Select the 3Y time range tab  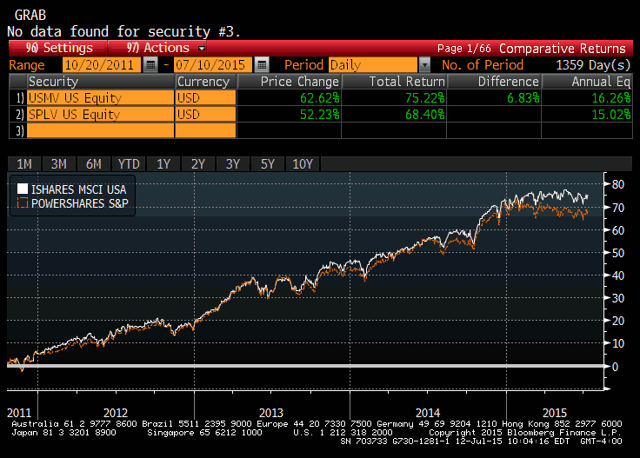(x=233, y=164)
